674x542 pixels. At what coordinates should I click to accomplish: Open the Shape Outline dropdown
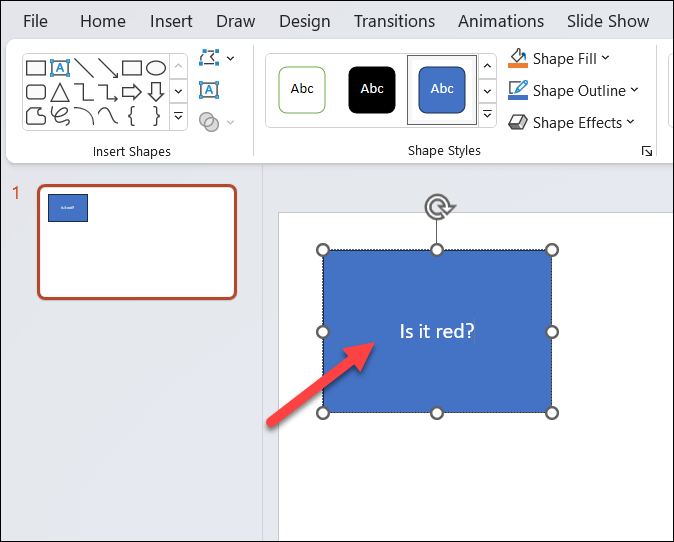tap(573, 91)
